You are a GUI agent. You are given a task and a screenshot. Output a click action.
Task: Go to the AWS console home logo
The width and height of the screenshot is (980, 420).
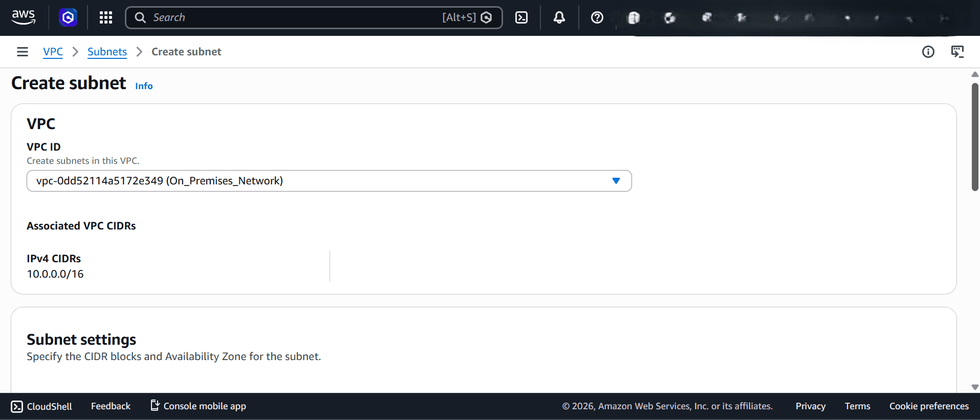[24, 17]
